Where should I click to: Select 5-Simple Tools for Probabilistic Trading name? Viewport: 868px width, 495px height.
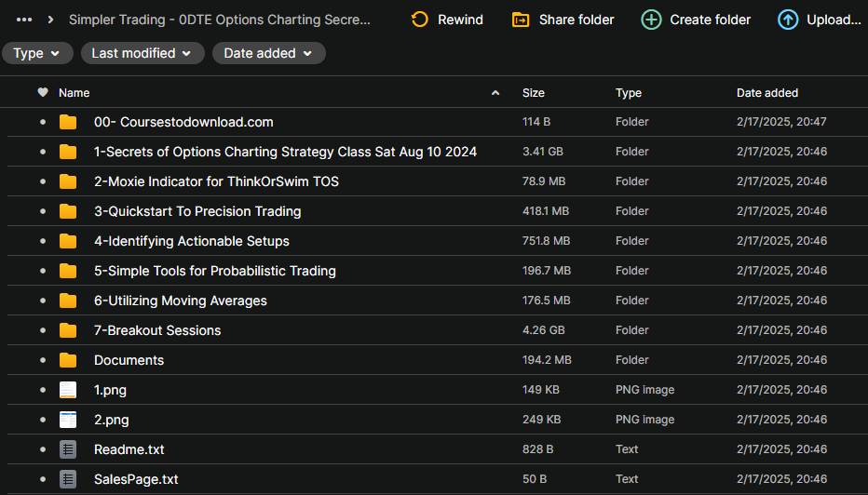point(215,271)
